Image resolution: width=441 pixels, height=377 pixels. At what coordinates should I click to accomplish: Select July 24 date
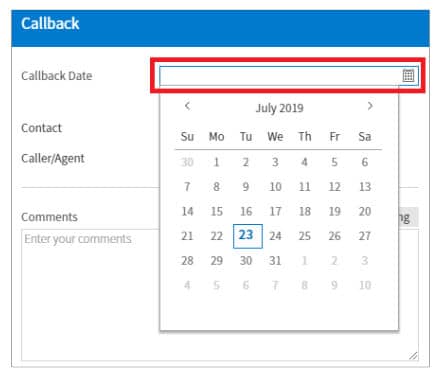click(x=275, y=236)
